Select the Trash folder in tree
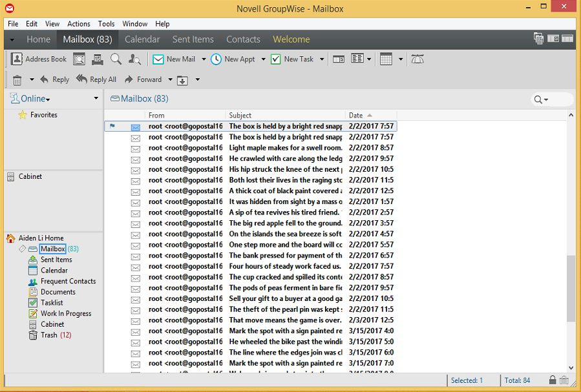 pyautogui.click(x=49, y=335)
